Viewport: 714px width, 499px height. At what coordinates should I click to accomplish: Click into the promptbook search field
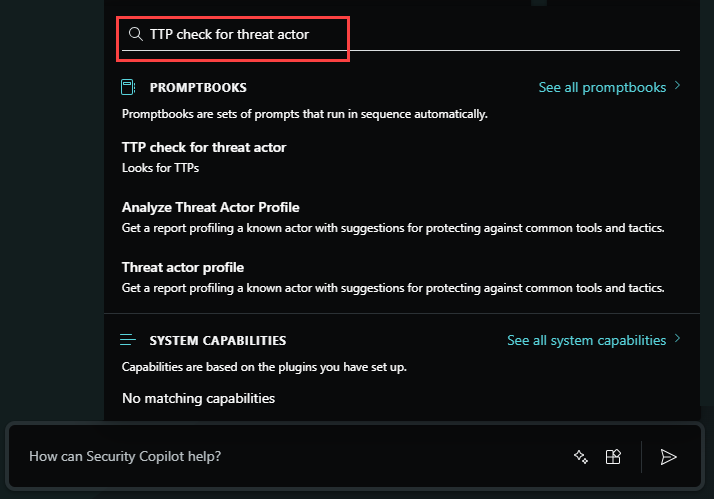(401, 35)
